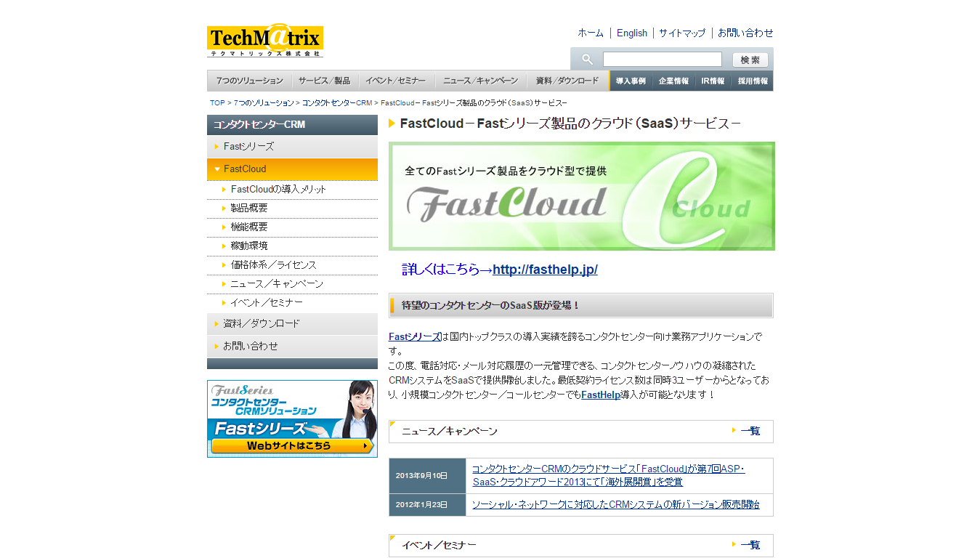Click the 2013年9月10日 date cell
The width and height of the screenshot is (980, 558).
(427, 476)
